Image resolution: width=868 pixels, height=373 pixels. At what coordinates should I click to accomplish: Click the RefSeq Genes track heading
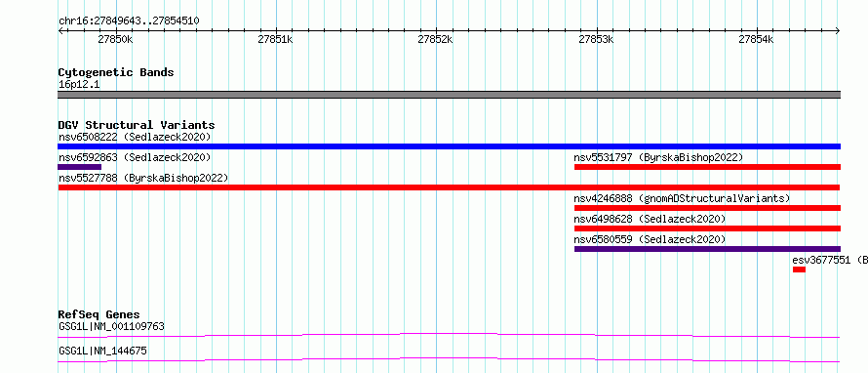tap(99, 314)
